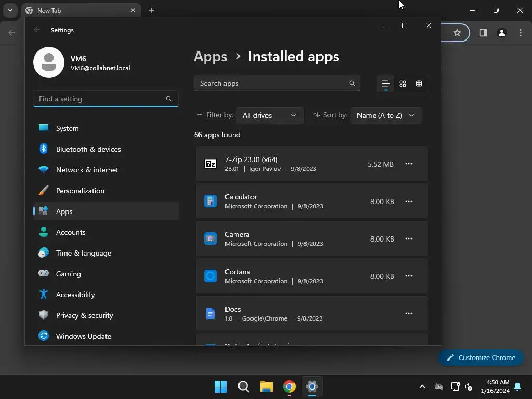Select the New Tab tab in Chrome
Viewport: 532px width, 399px height.
pyautogui.click(x=82, y=10)
